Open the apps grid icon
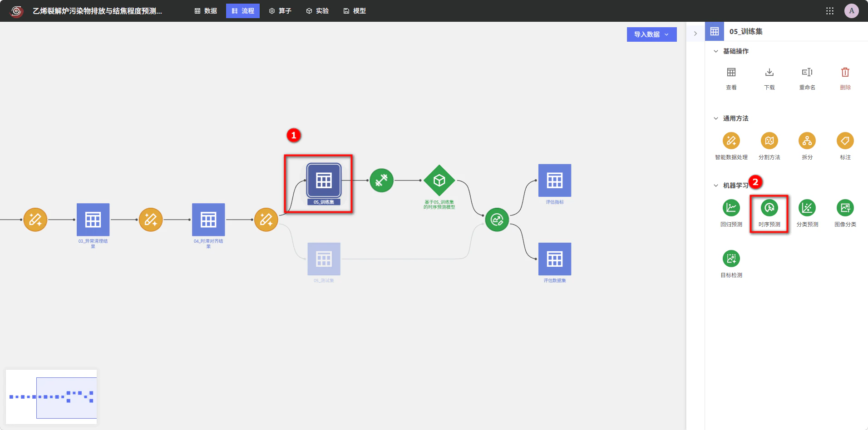 [830, 11]
